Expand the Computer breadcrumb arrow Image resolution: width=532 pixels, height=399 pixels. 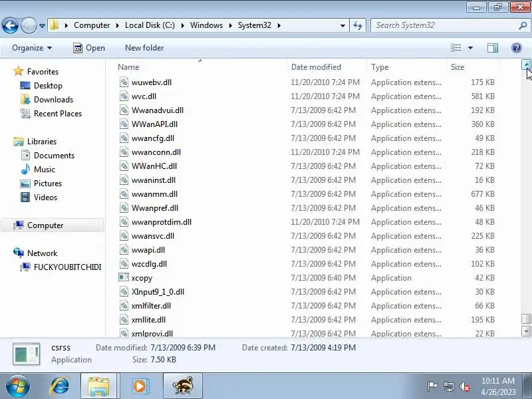[x=118, y=25]
